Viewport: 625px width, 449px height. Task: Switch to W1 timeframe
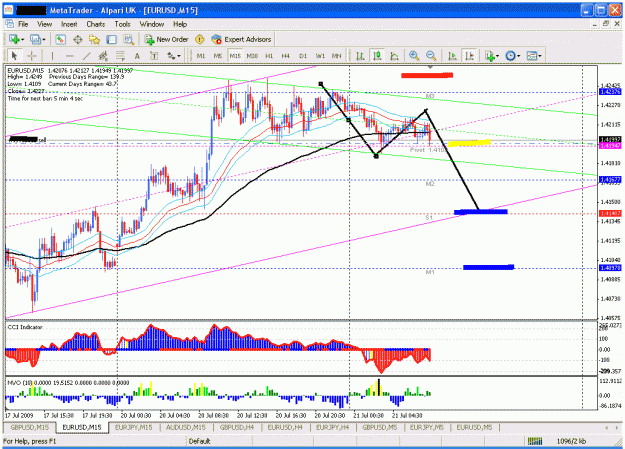(320, 56)
